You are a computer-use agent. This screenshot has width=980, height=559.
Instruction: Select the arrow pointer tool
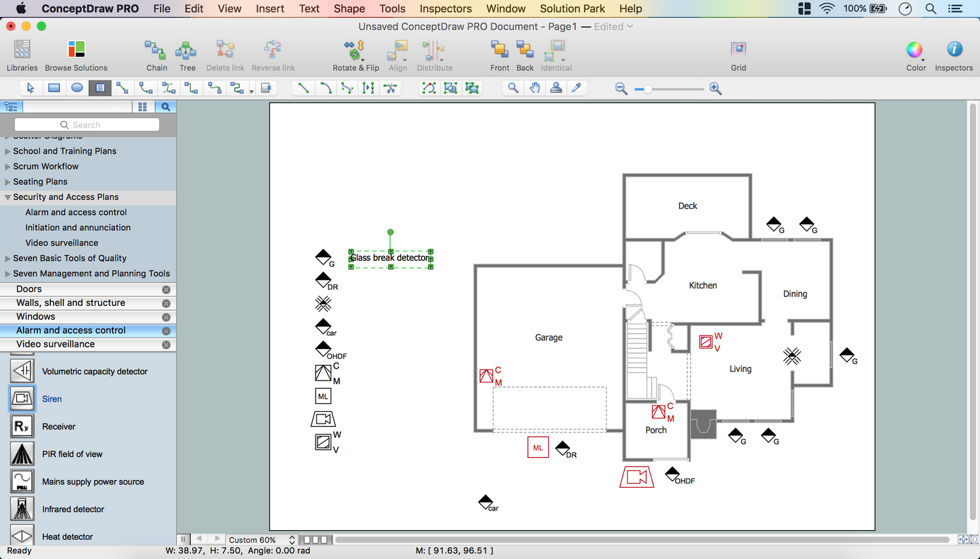pos(31,88)
